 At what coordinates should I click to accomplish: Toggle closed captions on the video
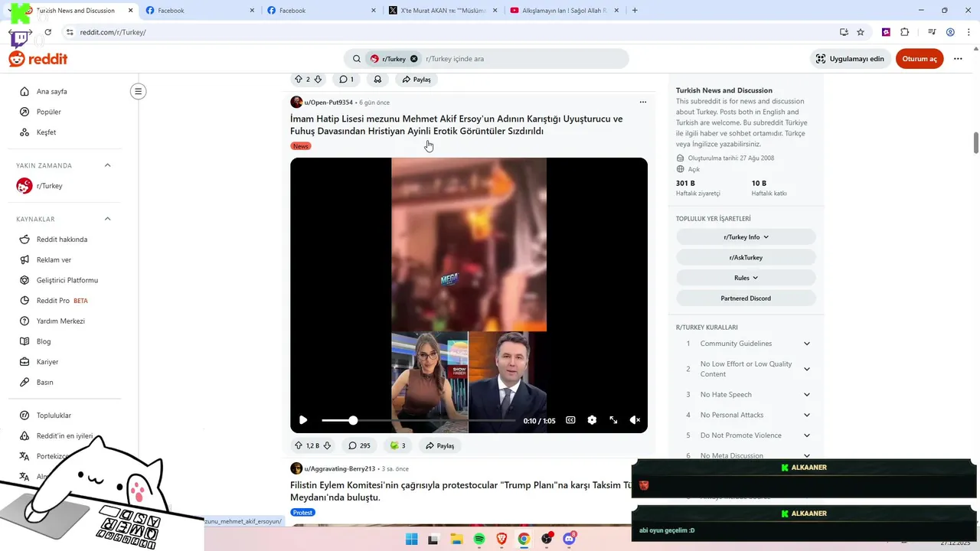pos(570,420)
